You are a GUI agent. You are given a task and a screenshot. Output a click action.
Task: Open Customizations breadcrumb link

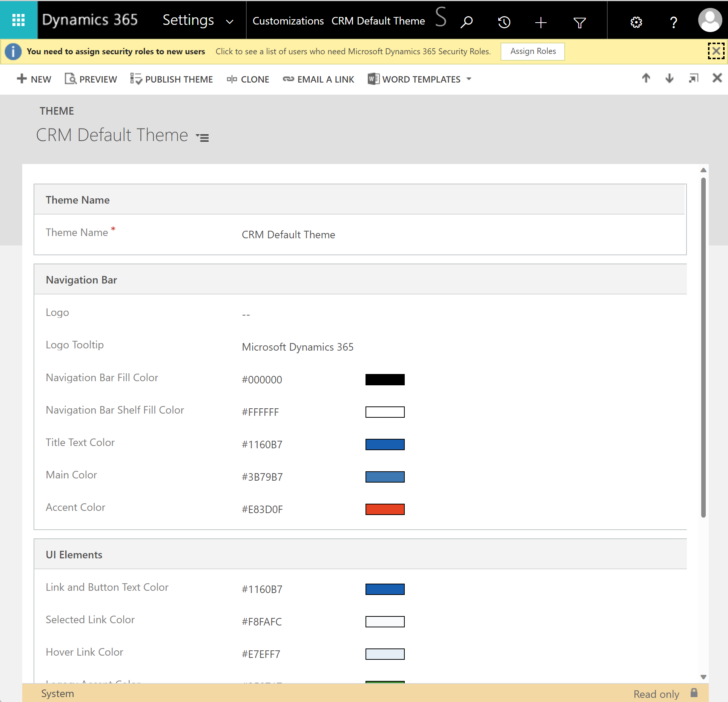[288, 21]
